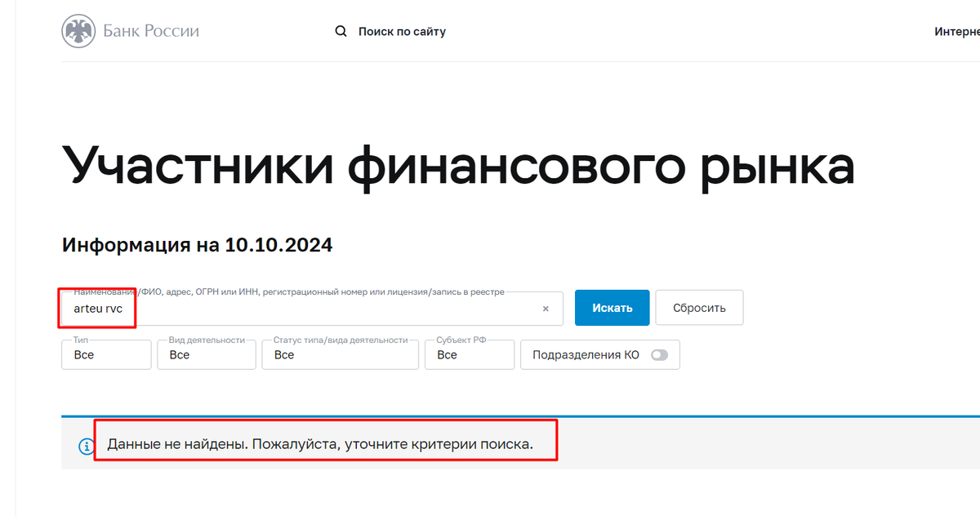Click the Подразделения КО label
This screenshot has height=516, width=980.
pyautogui.click(x=586, y=355)
